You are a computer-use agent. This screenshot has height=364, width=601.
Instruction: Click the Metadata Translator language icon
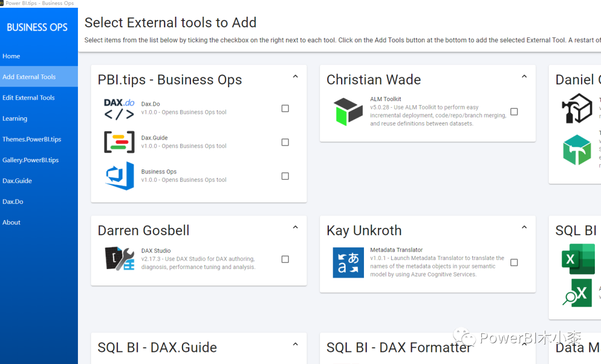(x=348, y=262)
